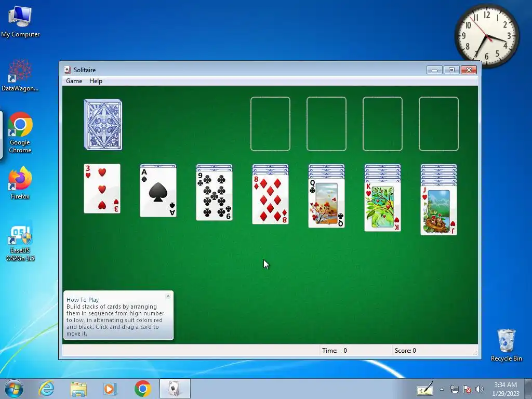532x399 pixels.
Task: Open the Game menu
Action: pyautogui.click(x=74, y=81)
